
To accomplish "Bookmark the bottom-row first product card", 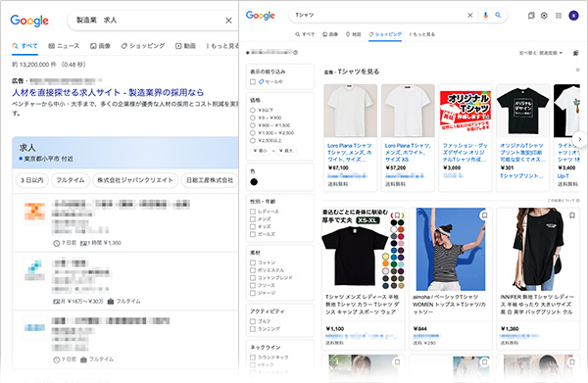I will pos(397,362).
